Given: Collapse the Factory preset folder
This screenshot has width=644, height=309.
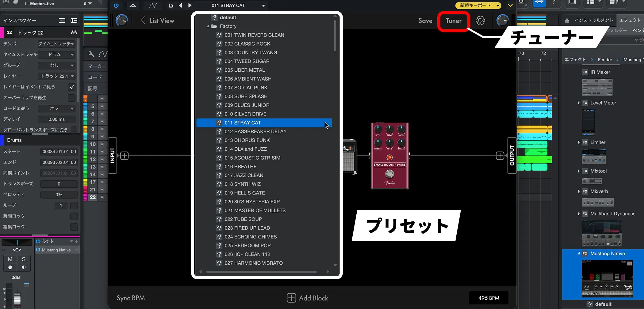Looking at the screenshot, I should pyautogui.click(x=208, y=26).
